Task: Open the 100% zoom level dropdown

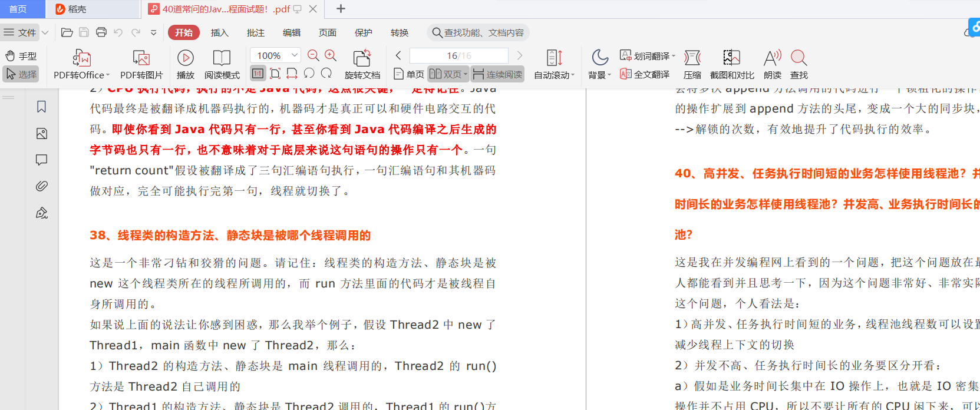Action: pos(275,55)
